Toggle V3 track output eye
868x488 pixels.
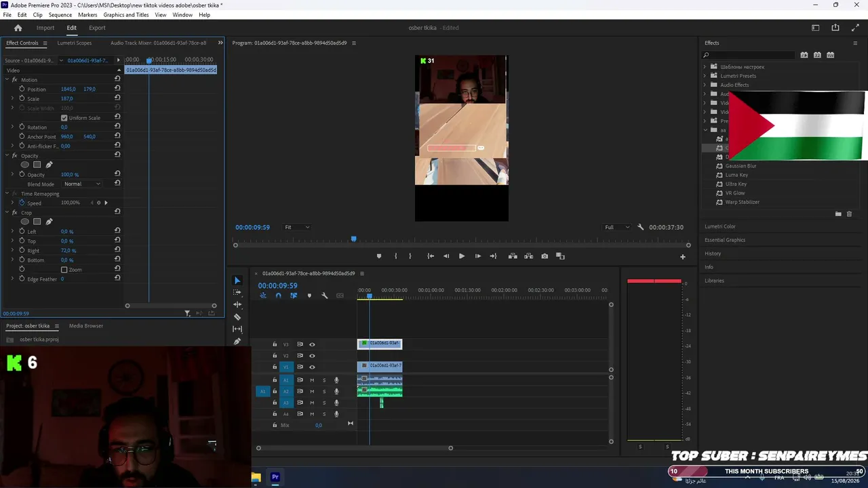(x=312, y=344)
